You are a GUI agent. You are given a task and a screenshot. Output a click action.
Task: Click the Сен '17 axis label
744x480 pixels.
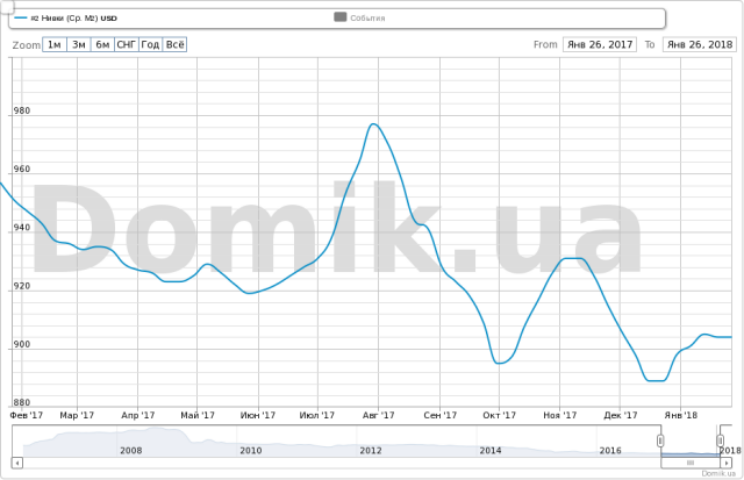[x=440, y=415]
